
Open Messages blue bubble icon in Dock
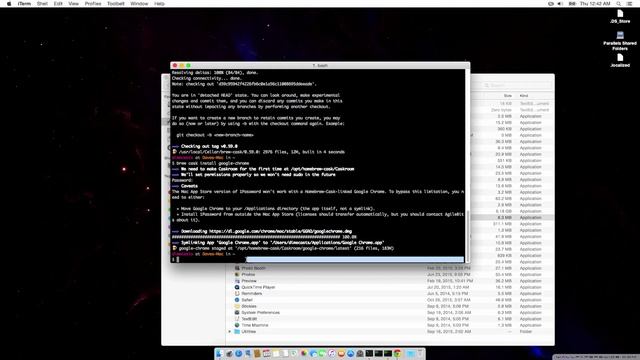pyautogui.click(x=313, y=353)
